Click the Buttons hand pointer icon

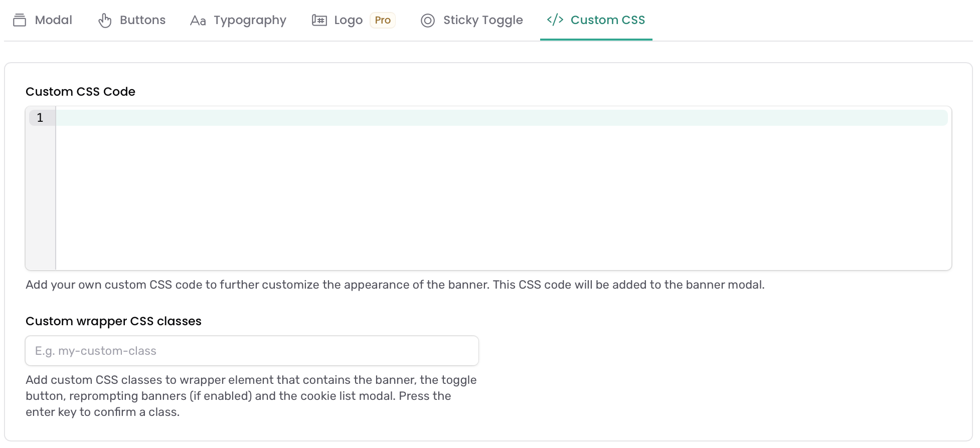coord(105,20)
